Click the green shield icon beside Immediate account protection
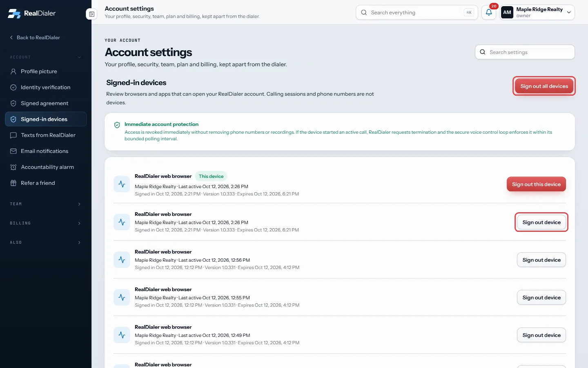Screen dimensions: 588x368 (117, 125)
